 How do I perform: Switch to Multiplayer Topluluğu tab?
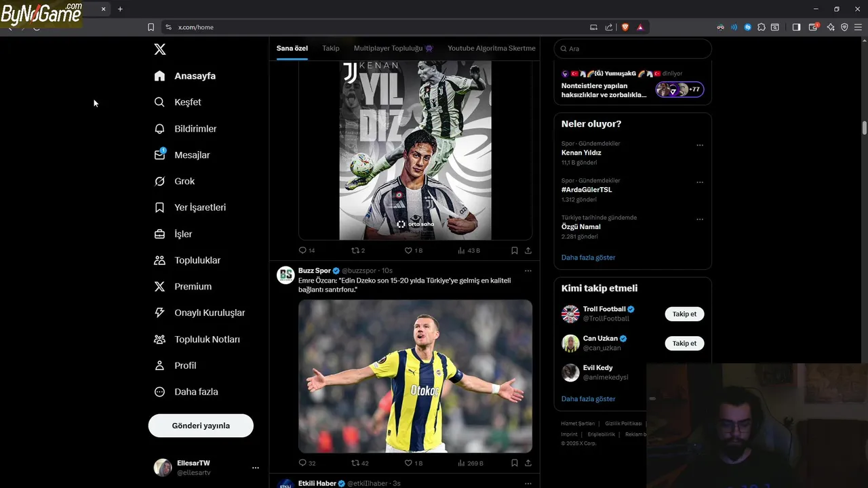point(393,48)
